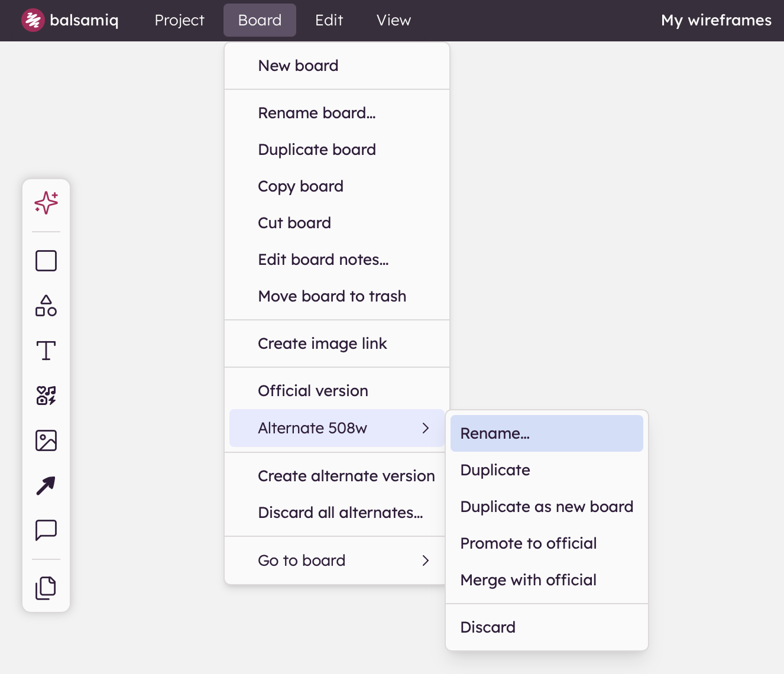Choose New board from the menu
784x674 pixels.
(x=337, y=66)
